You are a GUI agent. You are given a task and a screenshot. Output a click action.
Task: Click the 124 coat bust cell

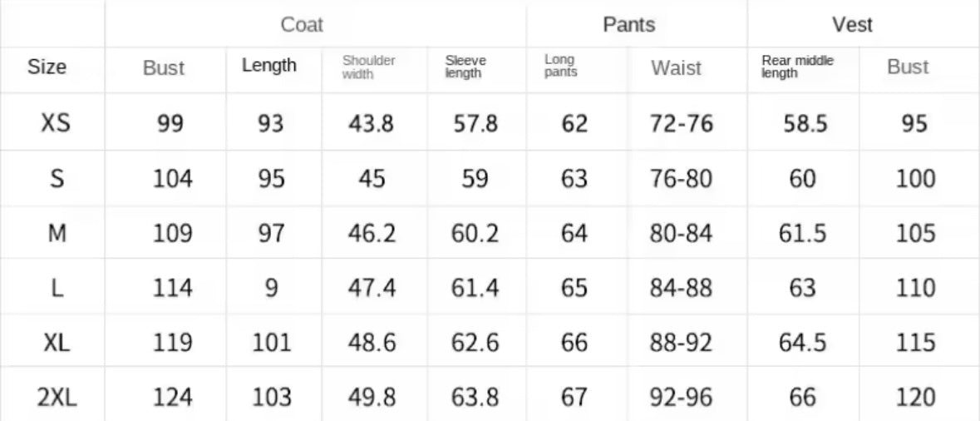[172, 398]
